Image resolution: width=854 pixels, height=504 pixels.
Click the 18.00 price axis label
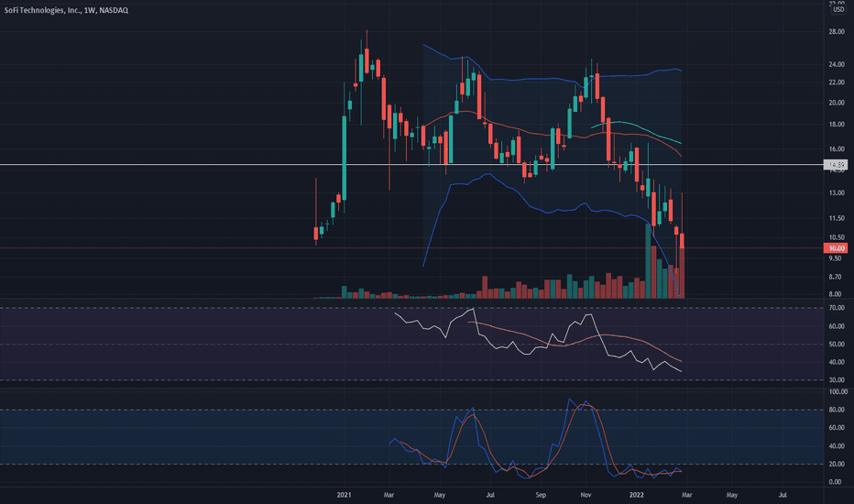point(837,125)
